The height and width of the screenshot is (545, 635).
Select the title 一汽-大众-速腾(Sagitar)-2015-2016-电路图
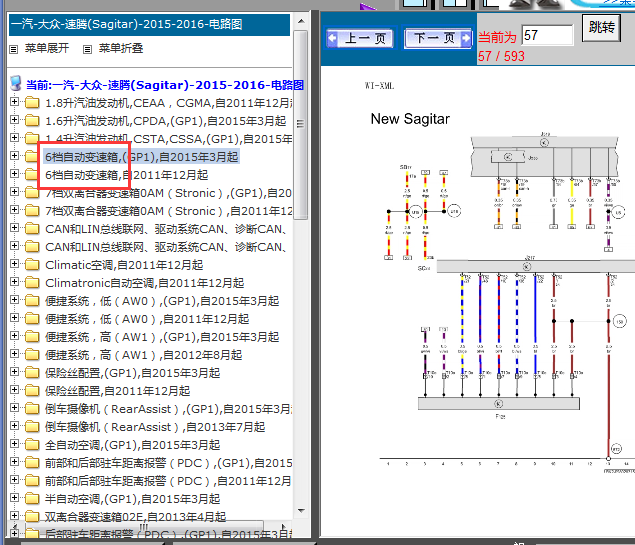coord(127,24)
